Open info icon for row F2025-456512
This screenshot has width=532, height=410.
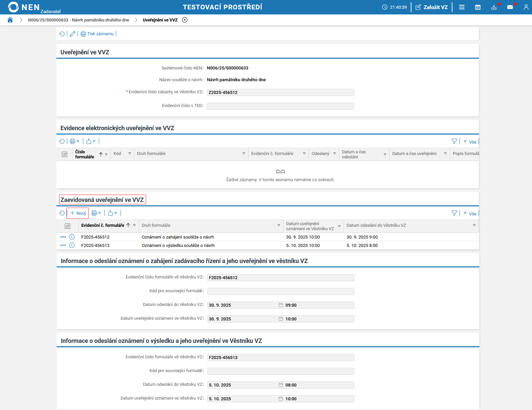[72, 237]
